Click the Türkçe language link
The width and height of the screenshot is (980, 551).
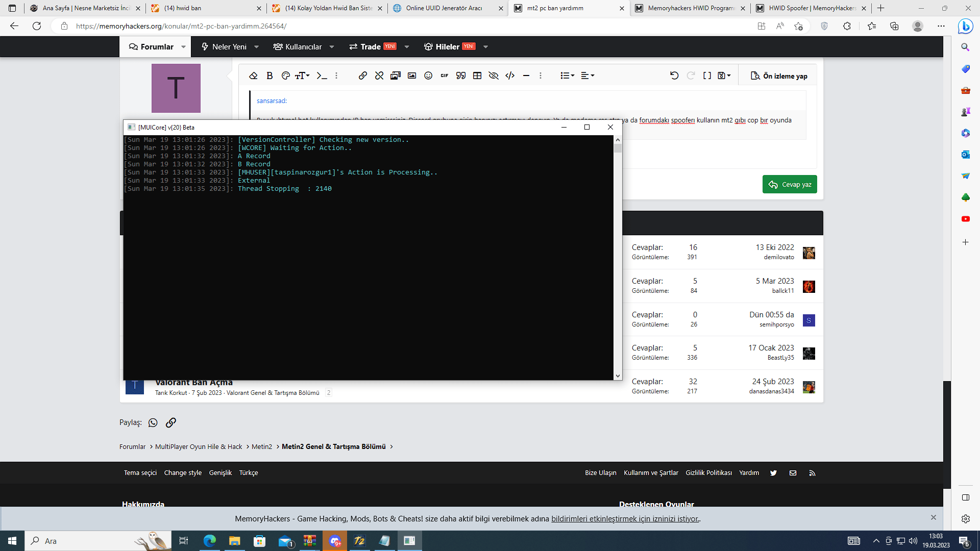coord(249,473)
